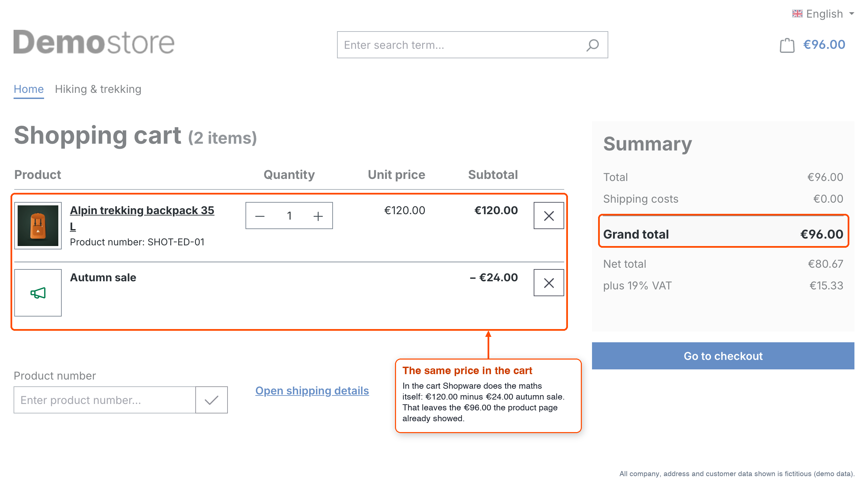This screenshot has height=488, width=868.
Task: Click the €96.00 header cart total
Action: click(824, 45)
